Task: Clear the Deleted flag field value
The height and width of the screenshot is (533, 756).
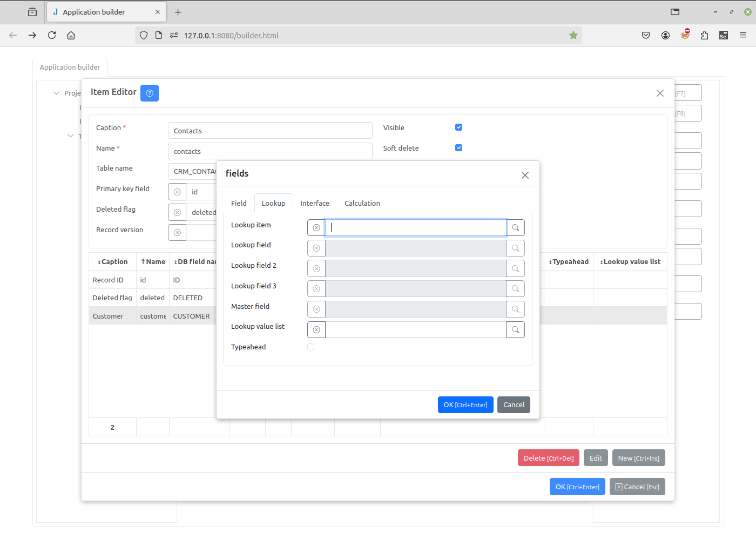Action: (x=177, y=213)
